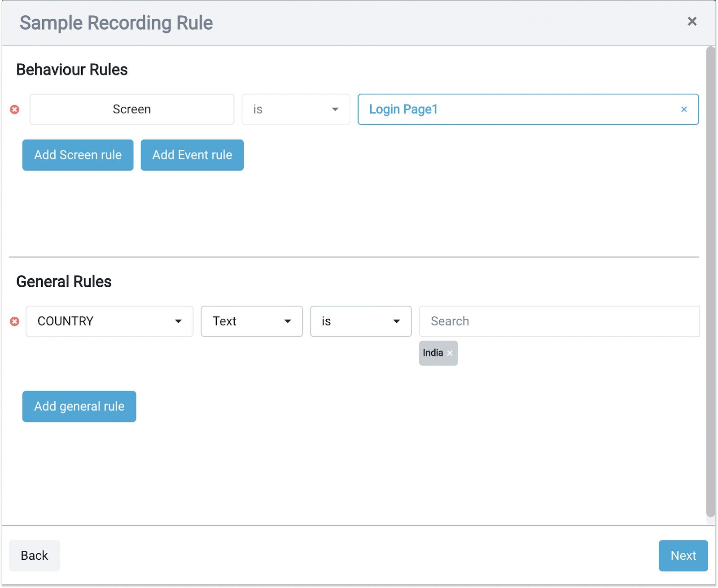718x588 pixels.
Task: Expand the COUNTRY attribute dropdown
Action: [109, 321]
